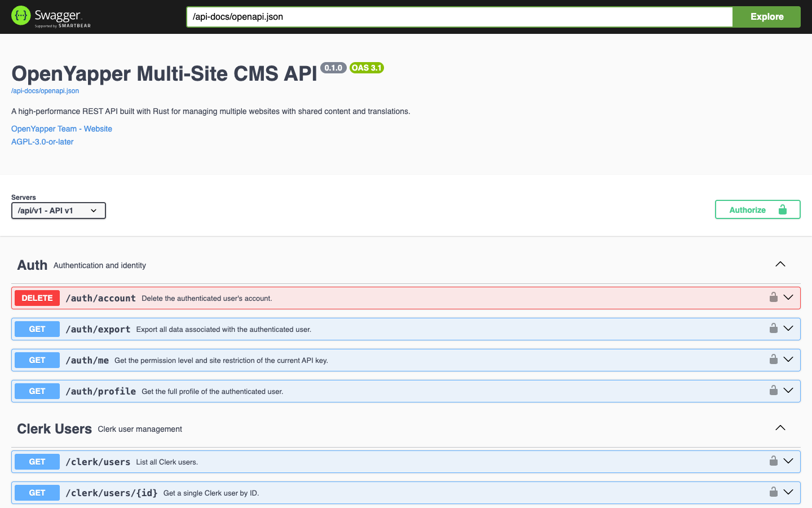Collapse the Clerk Users section
The width and height of the screenshot is (812, 508).
780,427
